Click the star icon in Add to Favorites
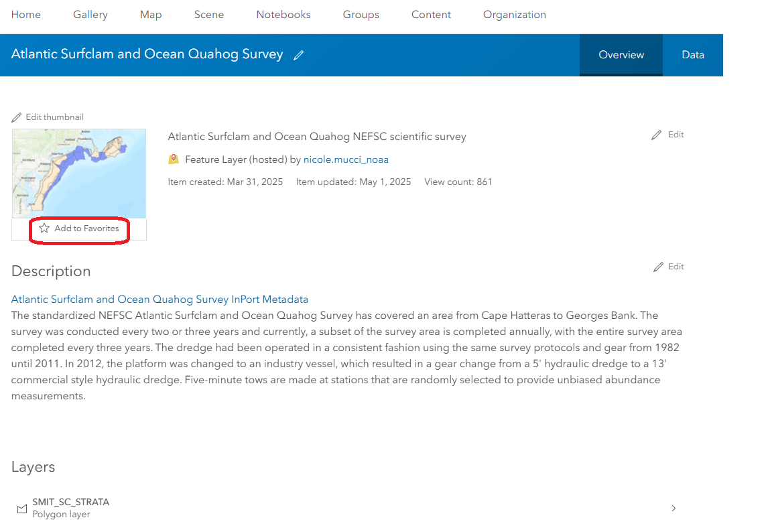The image size is (772, 532). tap(44, 228)
